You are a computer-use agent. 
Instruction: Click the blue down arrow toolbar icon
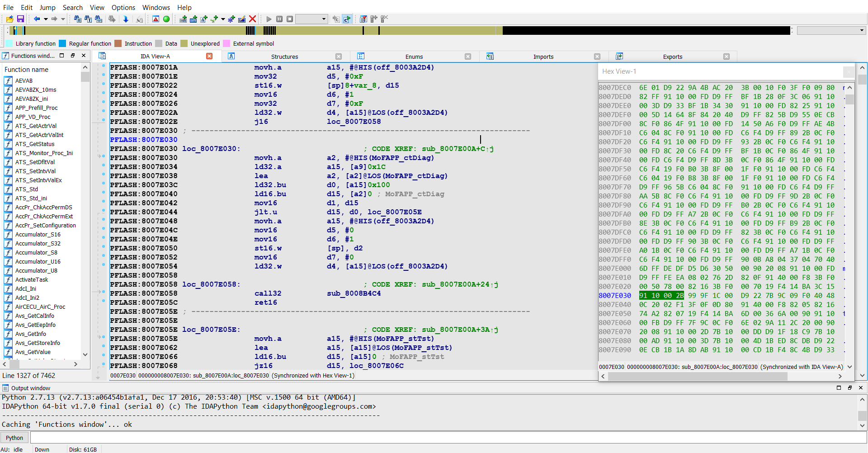coord(126,19)
